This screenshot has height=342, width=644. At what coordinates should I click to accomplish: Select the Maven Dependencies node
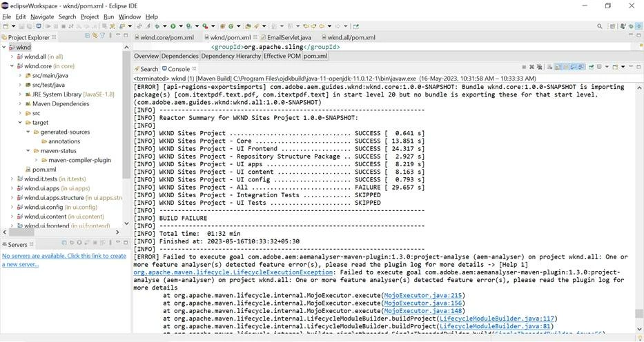(x=57, y=103)
